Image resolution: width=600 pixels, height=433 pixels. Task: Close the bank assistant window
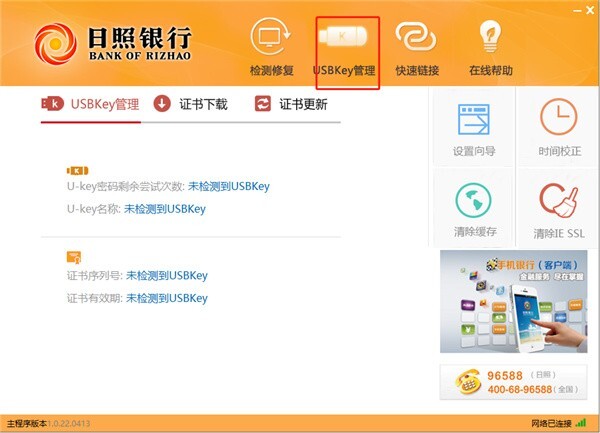(x=590, y=11)
